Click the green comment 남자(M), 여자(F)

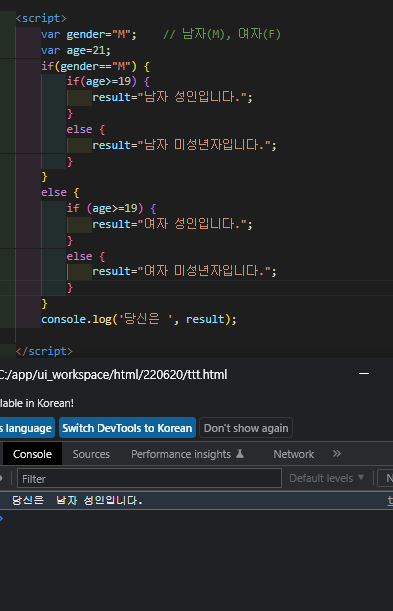pyautogui.click(x=222, y=34)
